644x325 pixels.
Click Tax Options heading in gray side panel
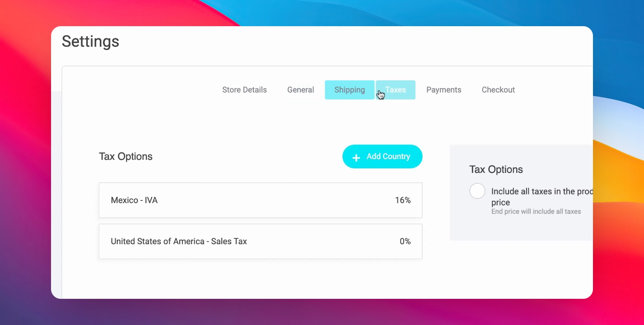(496, 170)
